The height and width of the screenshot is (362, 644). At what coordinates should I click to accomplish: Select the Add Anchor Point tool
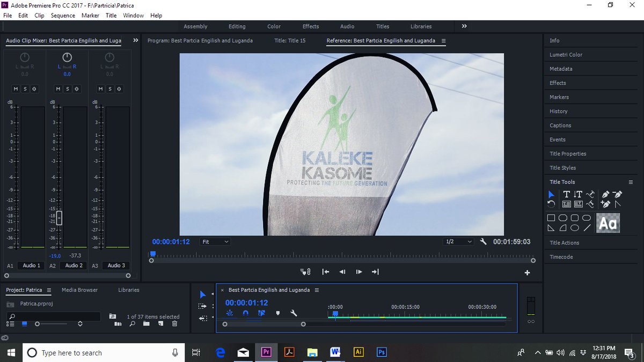coord(605,204)
